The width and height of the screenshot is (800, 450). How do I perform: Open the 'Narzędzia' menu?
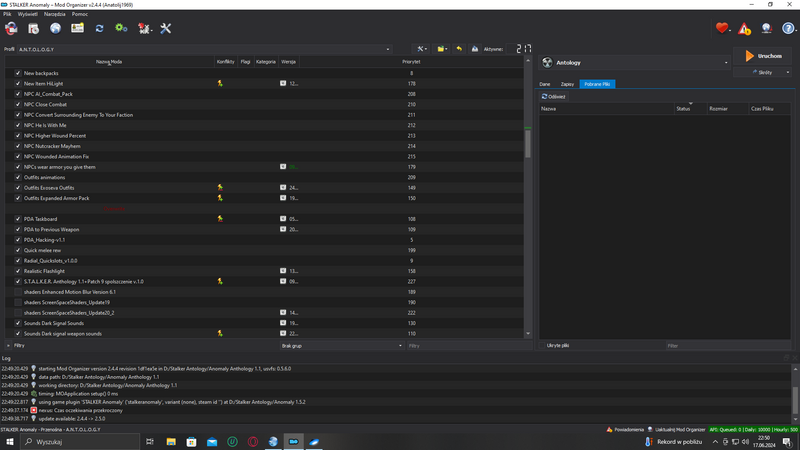click(x=54, y=14)
